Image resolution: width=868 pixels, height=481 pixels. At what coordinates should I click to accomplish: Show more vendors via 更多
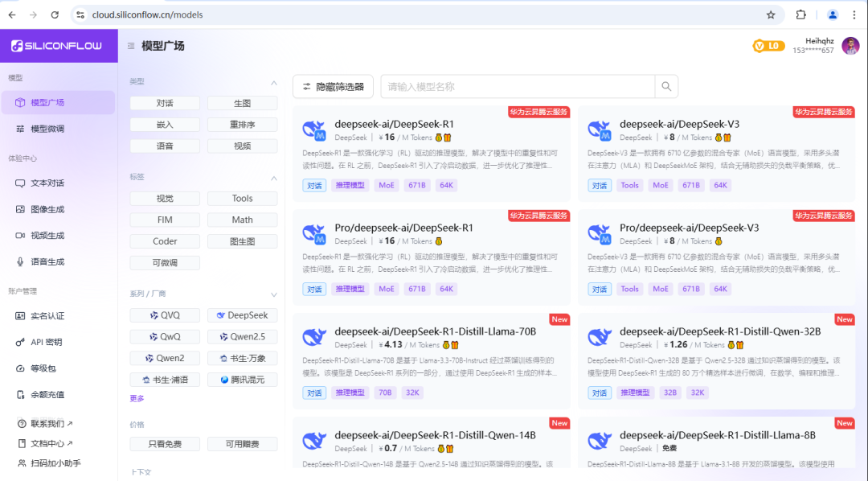coord(137,398)
